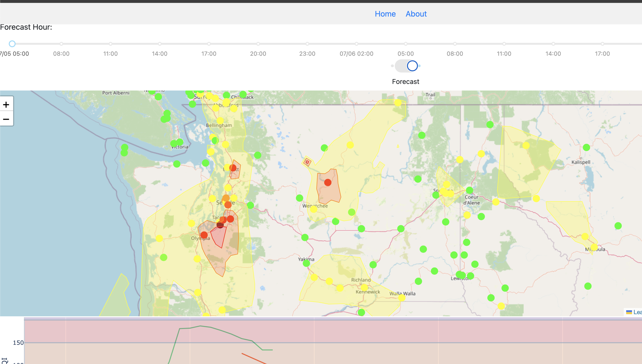Click the forecast hour slider handle

pyautogui.click(x=12, y=44)
